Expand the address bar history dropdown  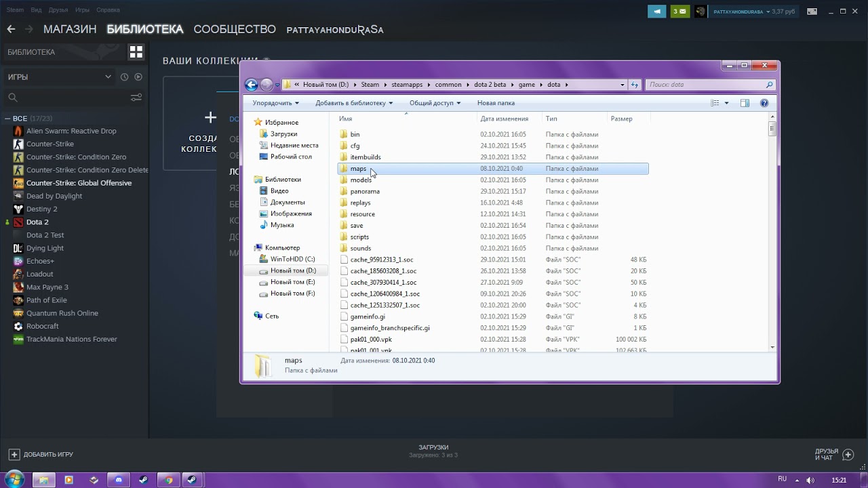[x=623, y=85]
